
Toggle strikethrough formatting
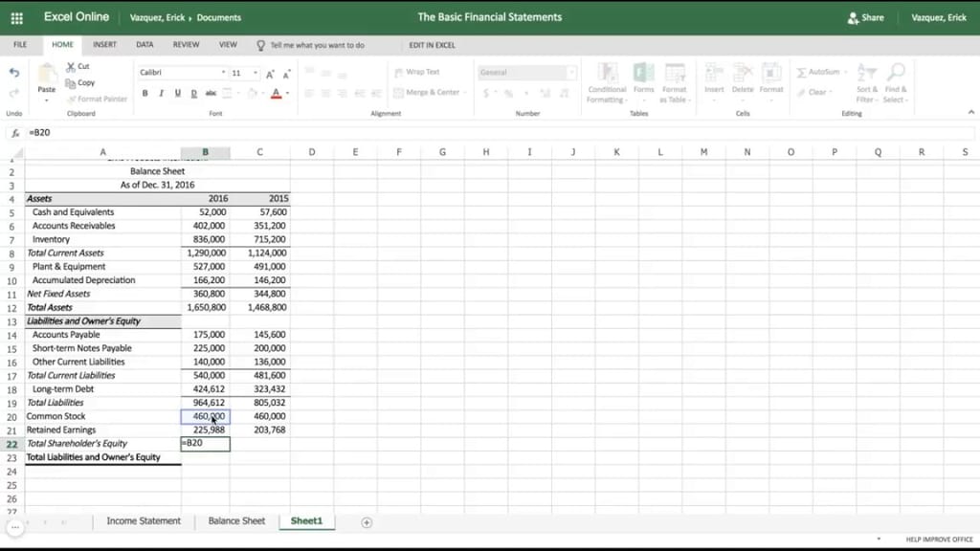(x=211, y=93)
